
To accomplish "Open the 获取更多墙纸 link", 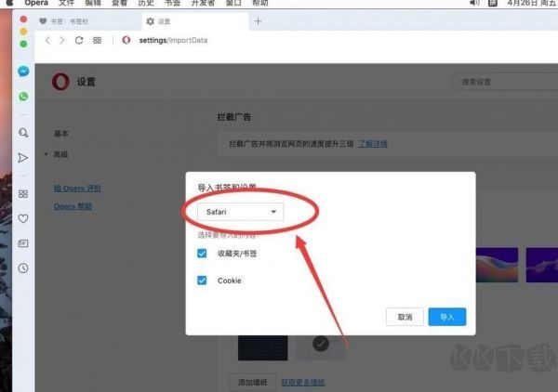I will click(303, 383).
